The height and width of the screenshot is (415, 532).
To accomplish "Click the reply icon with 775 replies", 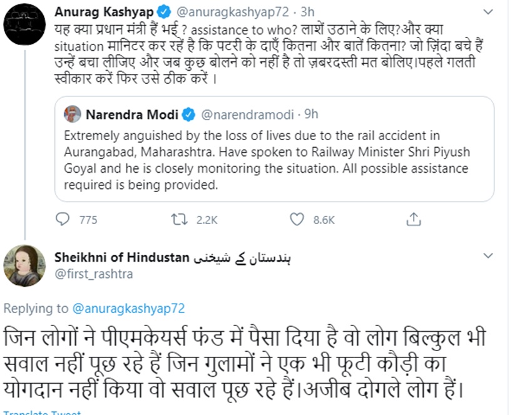I will click(63, 219).
